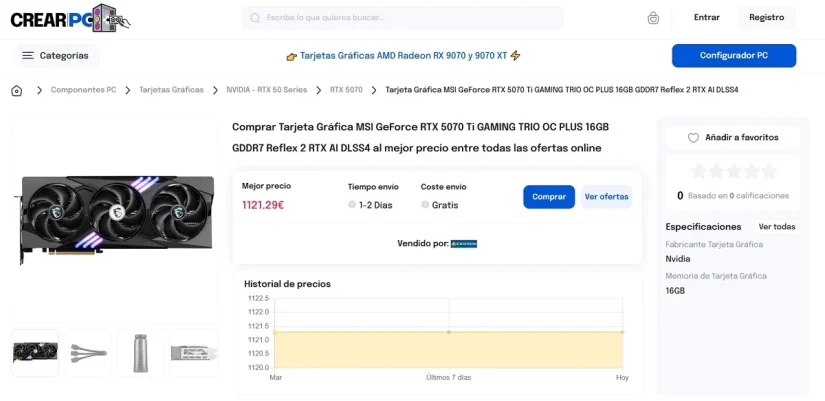
Task: Click the clock icon beside 1-2 Días
Action: pos(352,205)
